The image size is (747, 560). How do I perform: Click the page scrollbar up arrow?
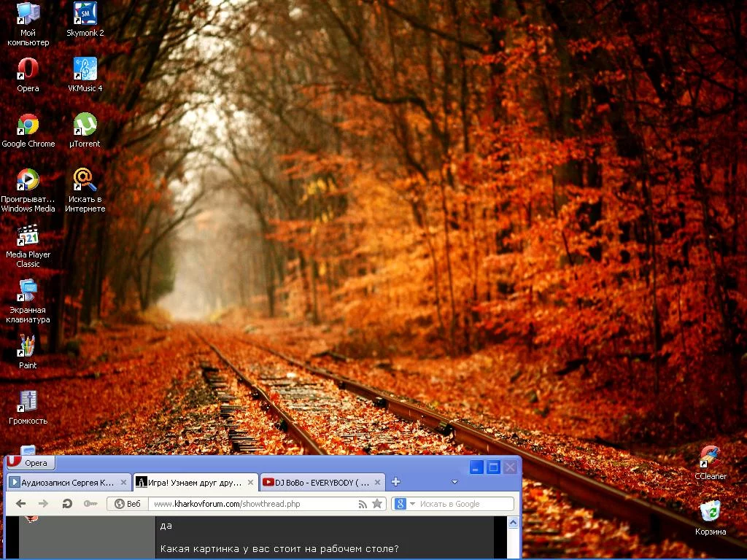(513, 523)
